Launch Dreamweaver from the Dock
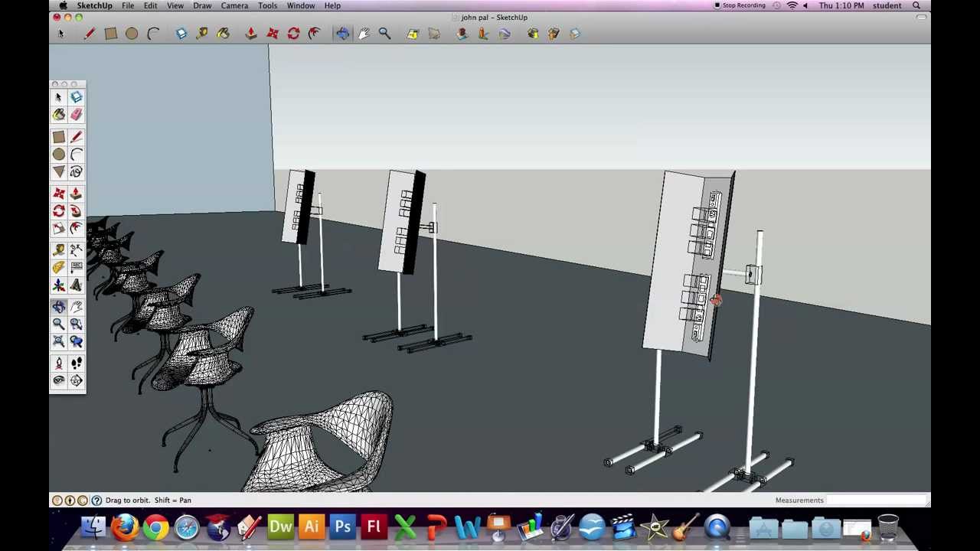Viewport: 980px width, 551px height. (x=280, y=527)
